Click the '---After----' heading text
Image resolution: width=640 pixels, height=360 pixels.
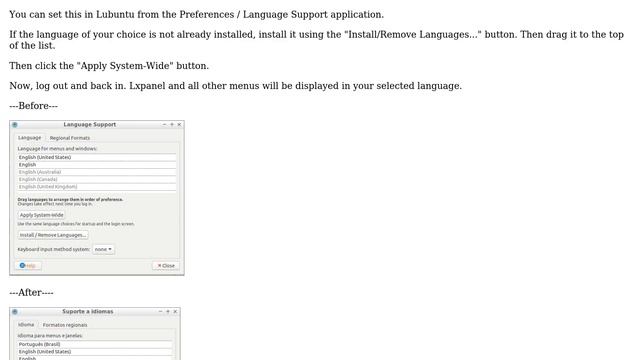pos(31,293)
